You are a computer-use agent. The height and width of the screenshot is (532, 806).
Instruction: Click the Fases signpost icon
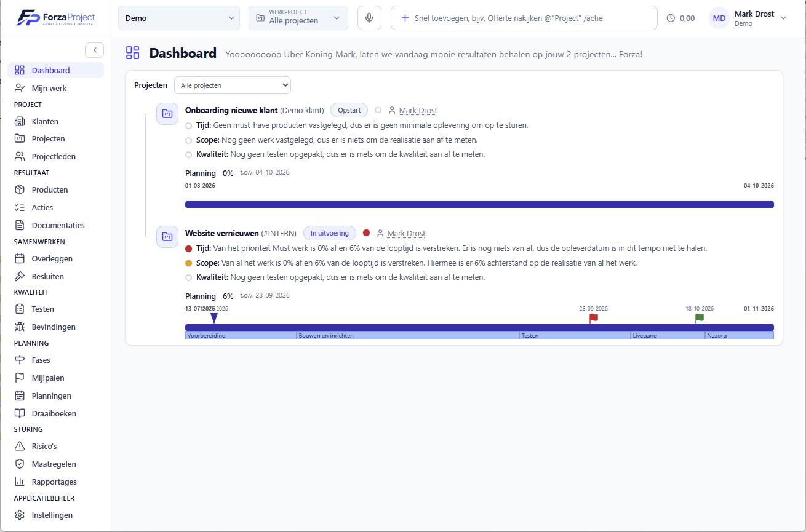(x=20, y=360)
